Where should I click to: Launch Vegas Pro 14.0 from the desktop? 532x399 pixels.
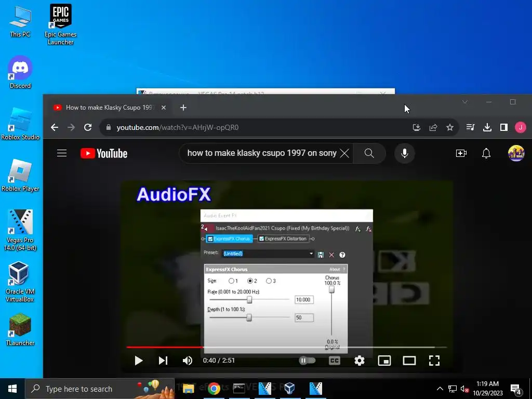click(20, 230)
